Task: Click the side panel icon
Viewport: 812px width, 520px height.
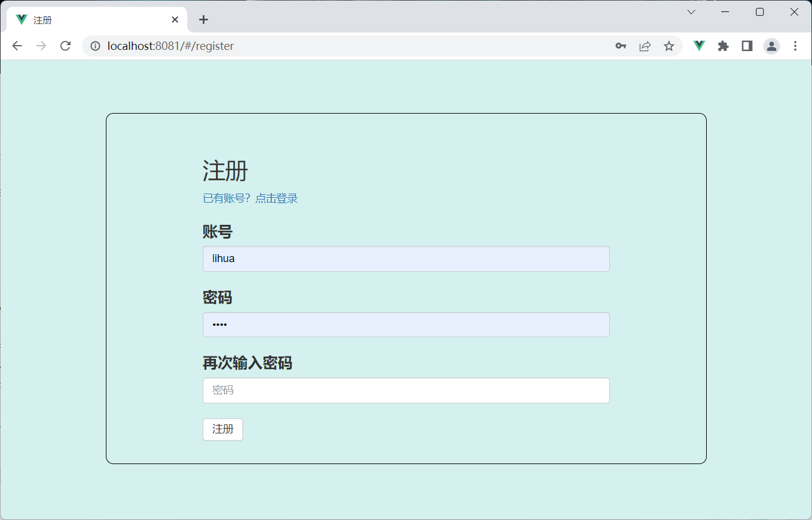Action: point(746,46)
